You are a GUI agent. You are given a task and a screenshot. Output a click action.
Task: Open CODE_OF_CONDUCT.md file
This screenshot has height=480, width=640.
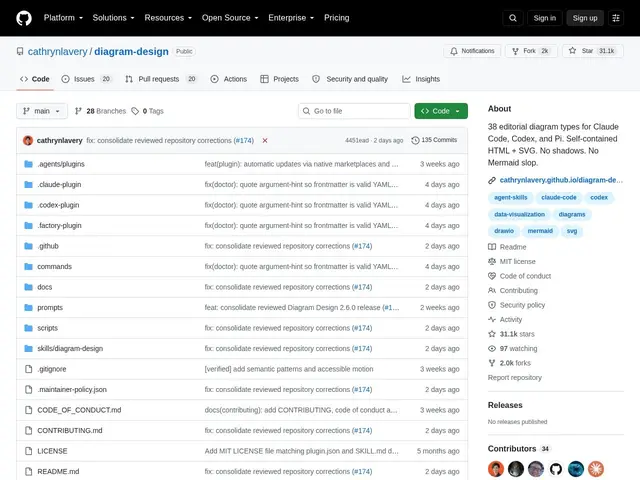[x=79, y=410]
